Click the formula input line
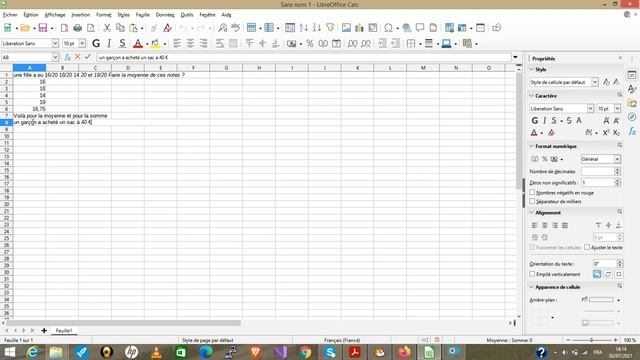640x360 pixels. (304, 57)
